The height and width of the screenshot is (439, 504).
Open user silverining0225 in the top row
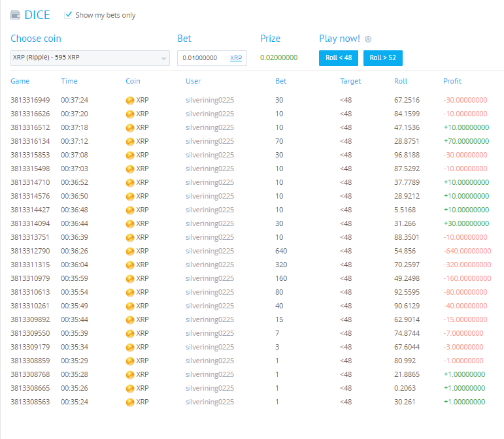point(209,100)
